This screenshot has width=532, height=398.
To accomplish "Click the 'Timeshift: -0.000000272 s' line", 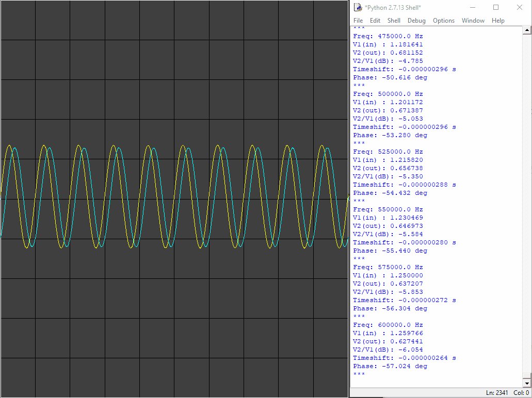I will point(405,300).
